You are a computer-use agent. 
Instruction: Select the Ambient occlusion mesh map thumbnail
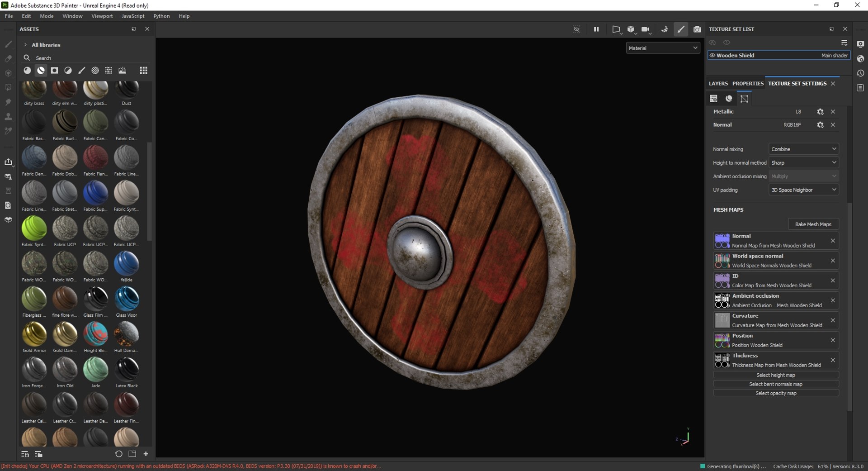point(722,300)
